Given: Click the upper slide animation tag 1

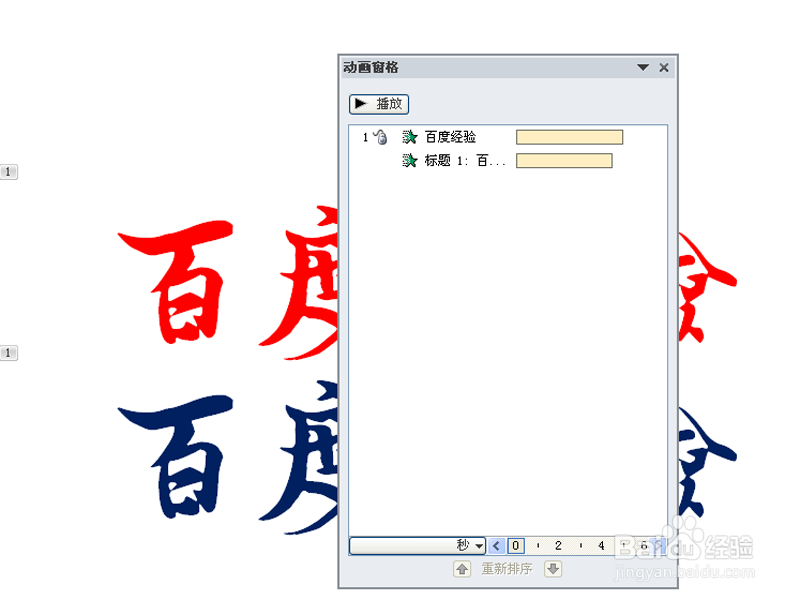Looking at the screenshot, I should click(x=9, y=172).
